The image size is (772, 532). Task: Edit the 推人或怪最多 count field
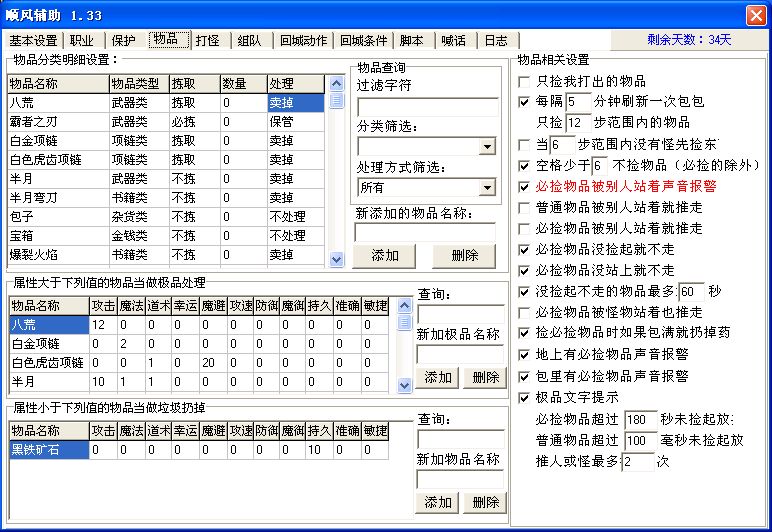click(x=637, y=462)
